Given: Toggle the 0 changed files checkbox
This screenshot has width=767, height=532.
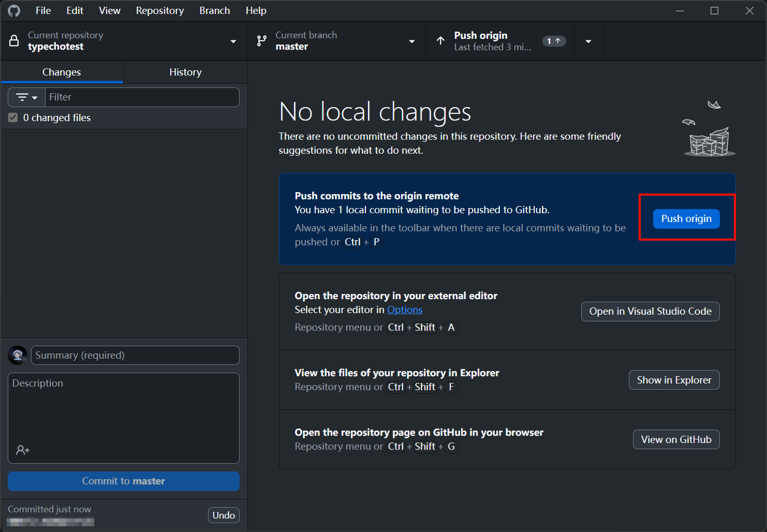Looking at the screenshot, I should (x=13, y=118).
